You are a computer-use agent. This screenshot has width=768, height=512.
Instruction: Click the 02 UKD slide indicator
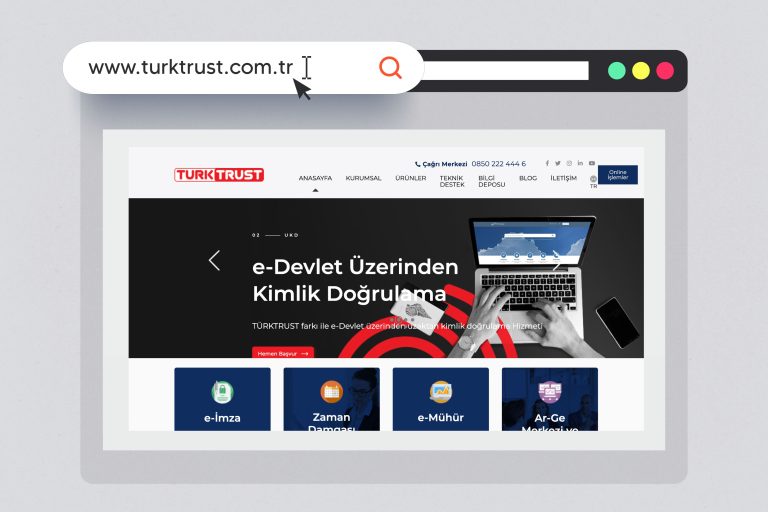point(275,235)
